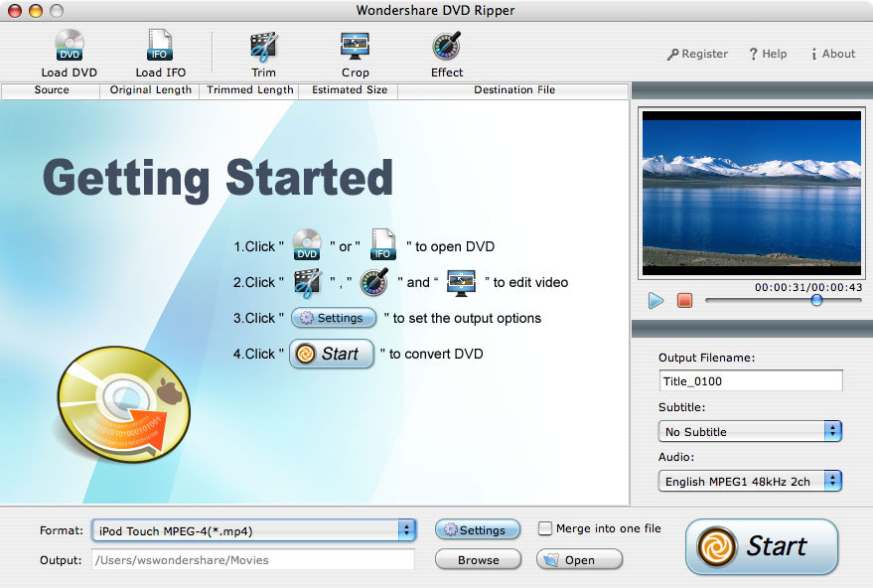Click the Register key link
The image size is (873, 588).
[697, 54]
